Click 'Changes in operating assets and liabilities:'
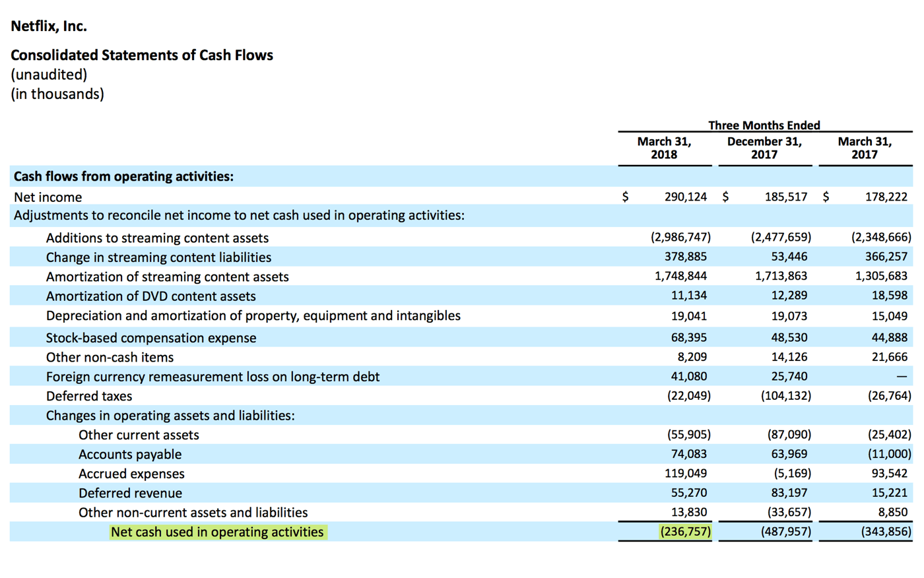Viewport: 924px width, 578px height. click(x=170, y=416)
